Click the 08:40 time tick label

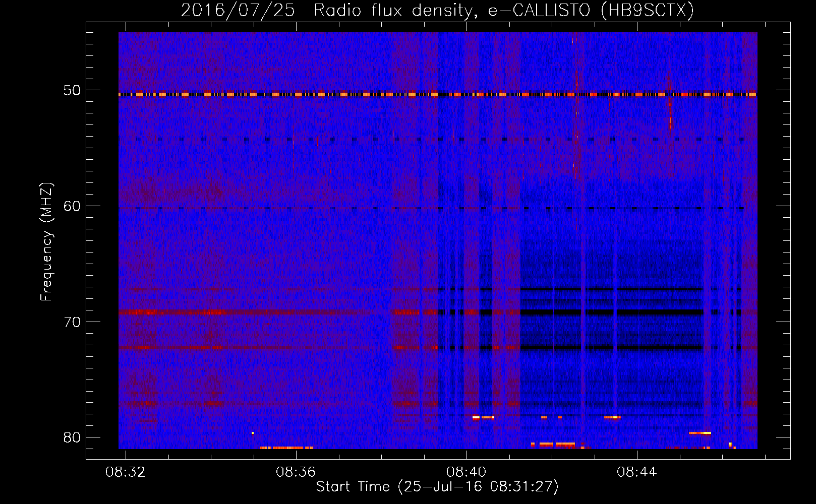tap(466, 472)
